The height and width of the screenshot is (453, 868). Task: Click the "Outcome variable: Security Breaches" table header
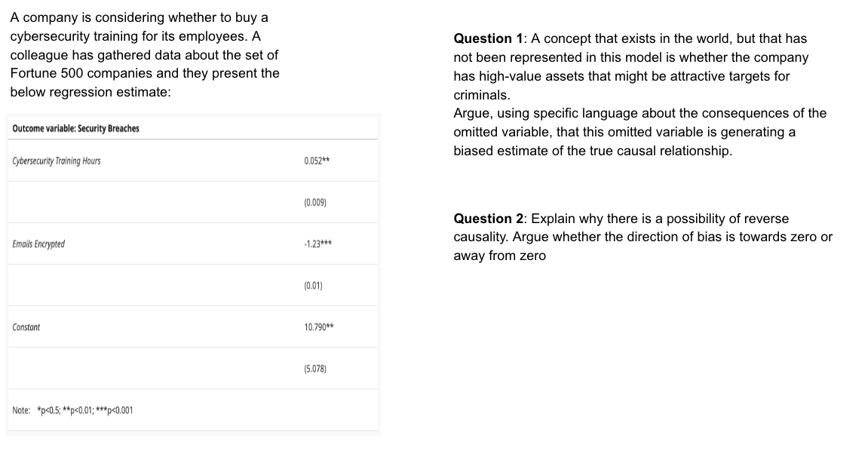click(x=76, y=128)
